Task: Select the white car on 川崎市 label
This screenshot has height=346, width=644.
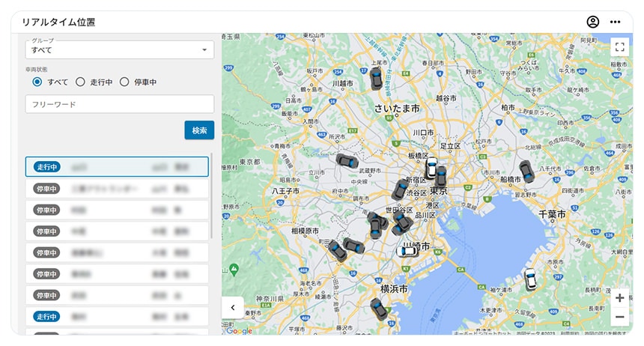Action: pyautogui.click(x=407, y=252)
